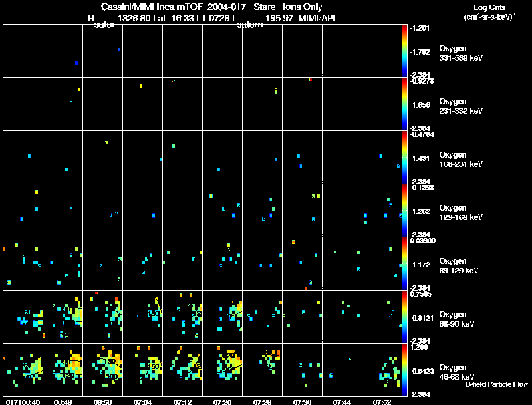The height and width of the screenshot is (405, 532).
Task: Click the 'Cassini/MIMI Inca mTOF' title text
Action: pos(152,7)
